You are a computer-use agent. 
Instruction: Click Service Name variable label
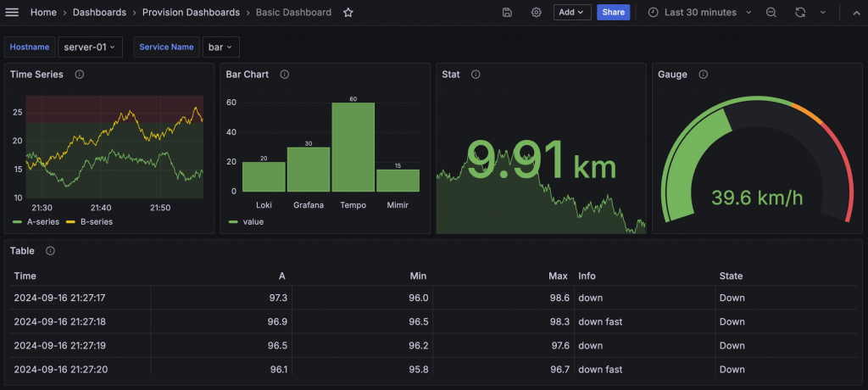tap(166, 47)
